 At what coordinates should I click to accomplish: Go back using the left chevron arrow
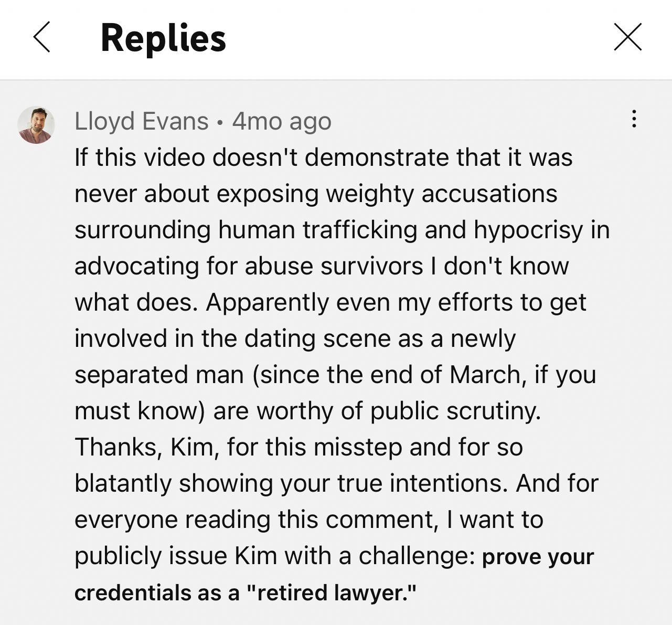coord(42,37)
